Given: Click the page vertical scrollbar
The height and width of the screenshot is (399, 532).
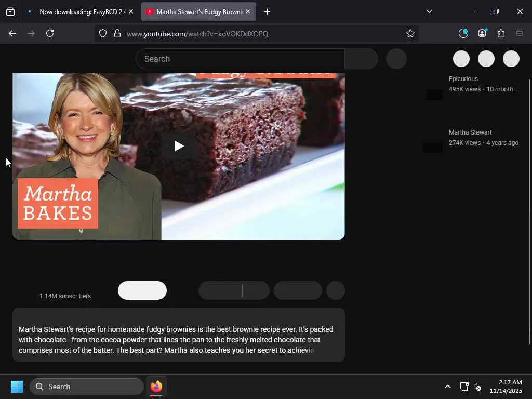Looking at the screenshot, I should point(529,212).
